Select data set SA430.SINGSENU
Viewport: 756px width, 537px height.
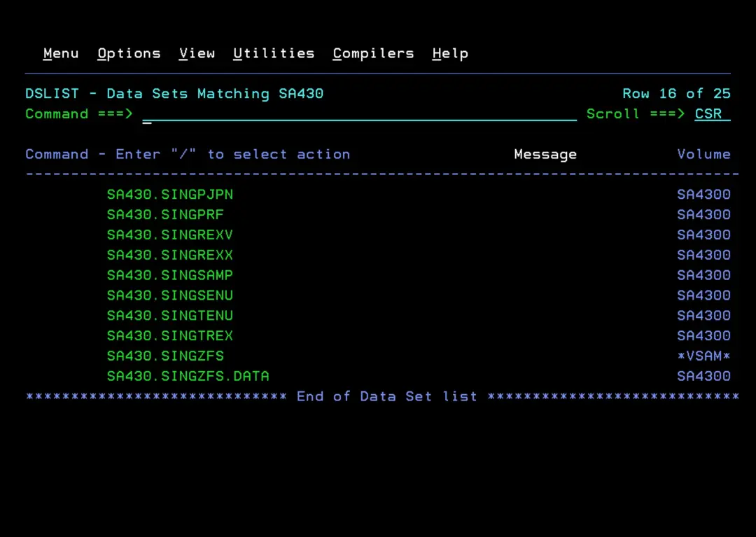point(169,295)
